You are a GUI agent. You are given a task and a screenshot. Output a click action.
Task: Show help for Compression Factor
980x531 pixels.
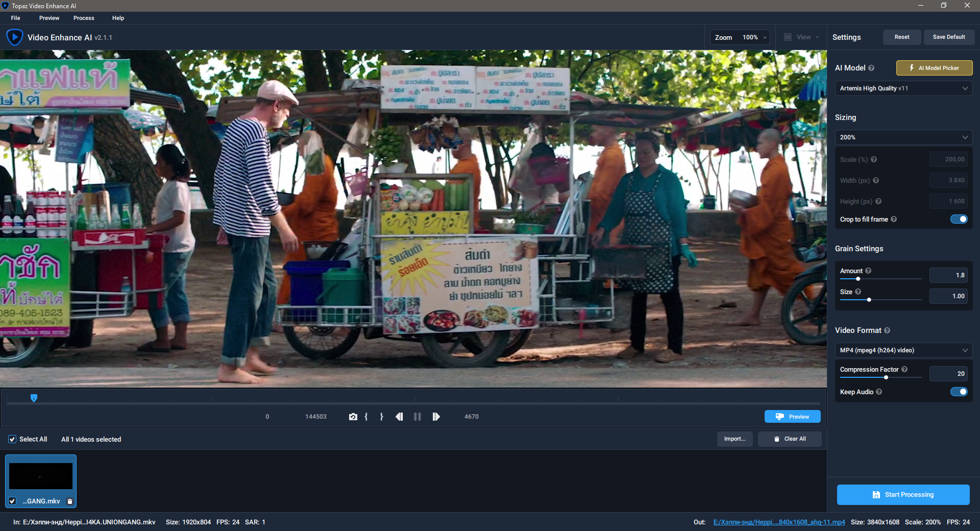[x=904, y=369]
